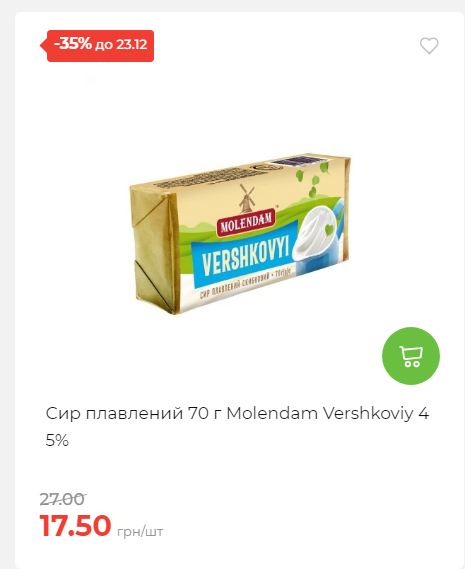465x569 pixels.
Task: Click the folded gold foil package end
Action: pyautogui.click(x=154, y=249)
